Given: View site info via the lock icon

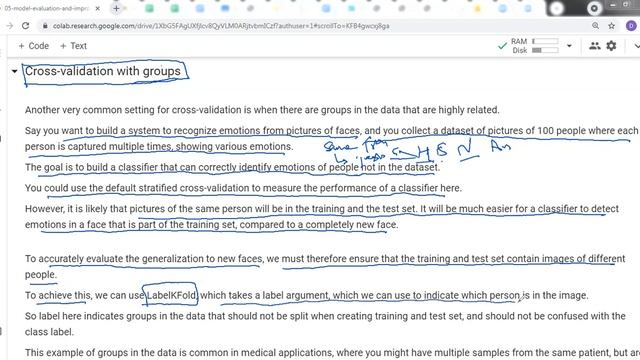Looking at the screenshot, I should [x=45, y=26].
